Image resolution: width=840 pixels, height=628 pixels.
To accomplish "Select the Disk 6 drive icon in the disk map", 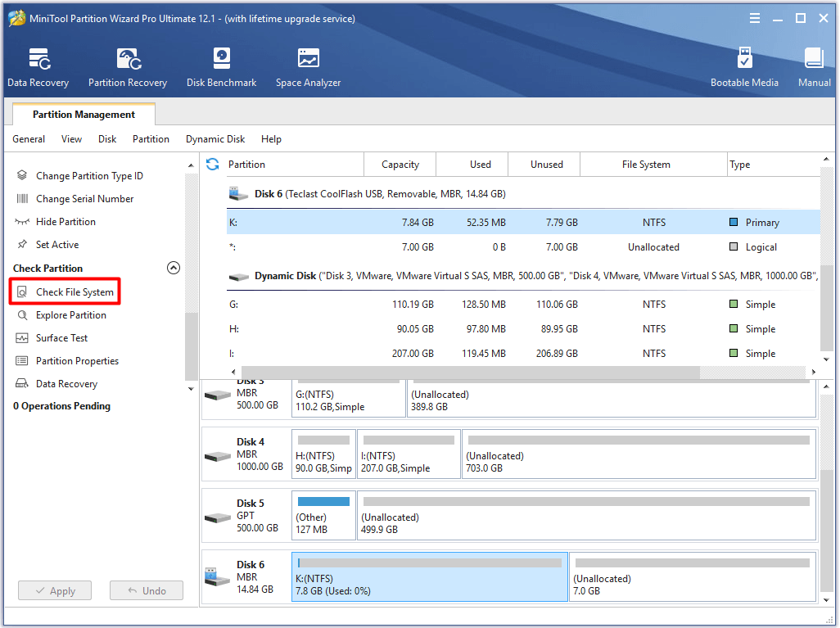I will (x=218, y=577).
